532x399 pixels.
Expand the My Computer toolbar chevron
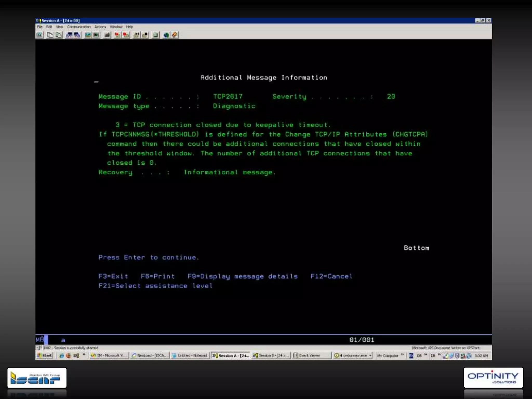click(x=402, y=355)
